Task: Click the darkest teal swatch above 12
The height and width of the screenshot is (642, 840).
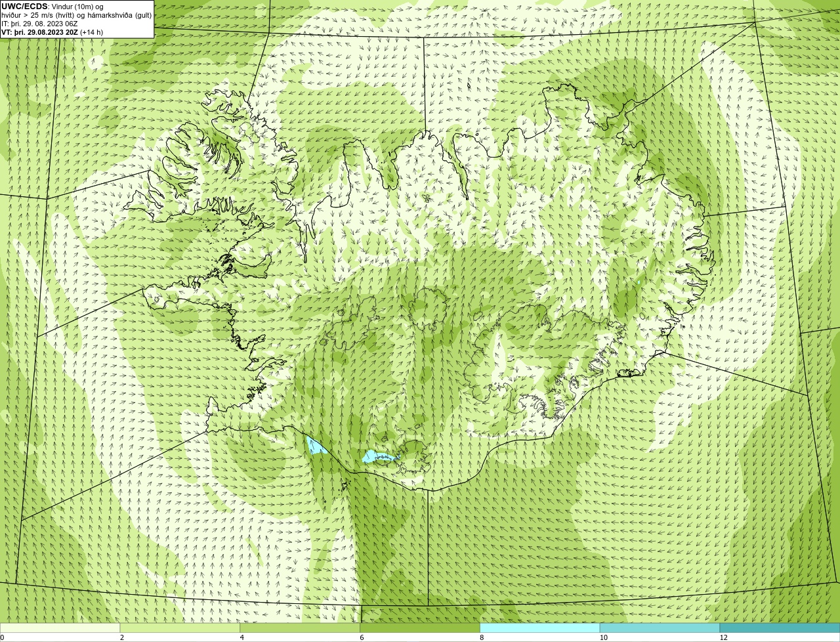Action: tap(780, 628)
